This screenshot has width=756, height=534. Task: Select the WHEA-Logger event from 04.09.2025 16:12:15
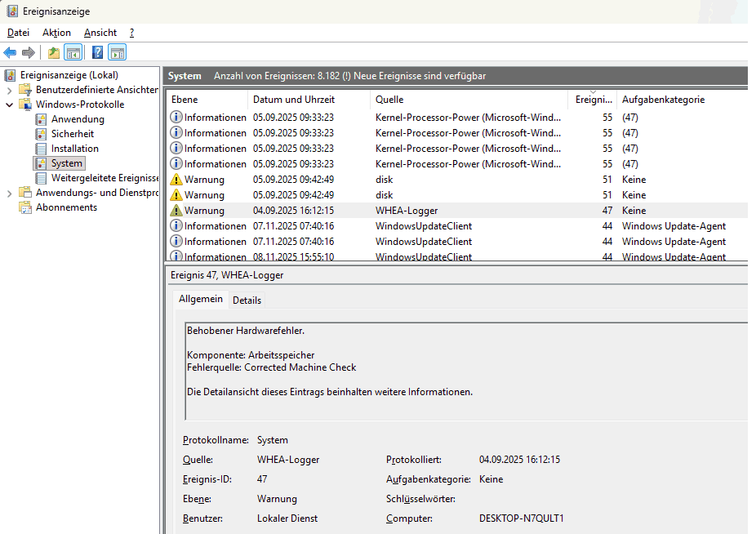coord(457,211)
